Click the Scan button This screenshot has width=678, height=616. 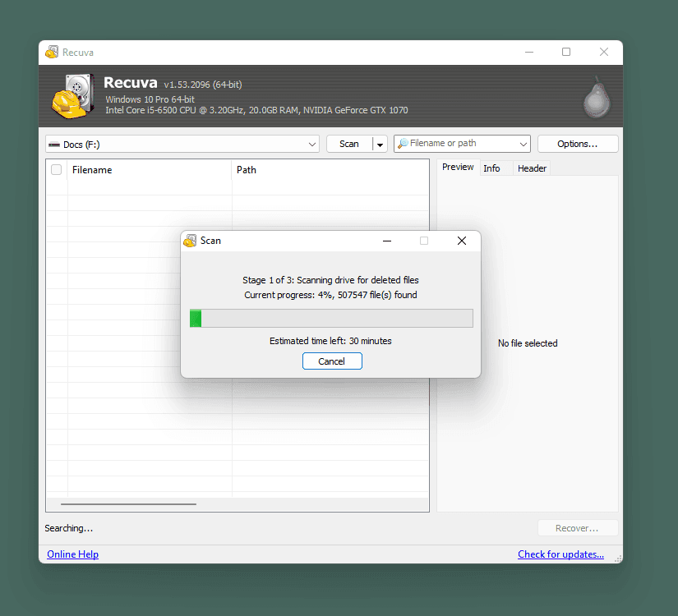[349, 144]
